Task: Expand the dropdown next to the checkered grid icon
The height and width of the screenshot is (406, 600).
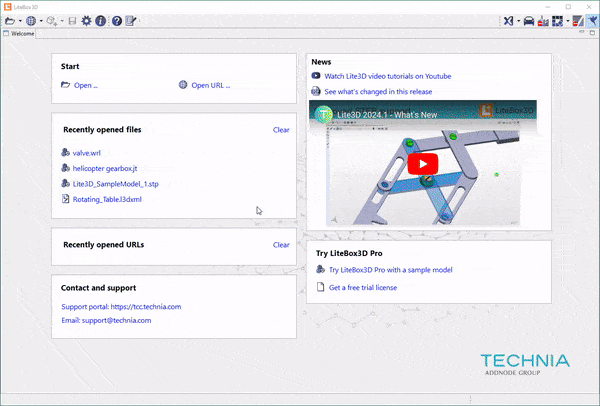Action: tap(567, 21)
